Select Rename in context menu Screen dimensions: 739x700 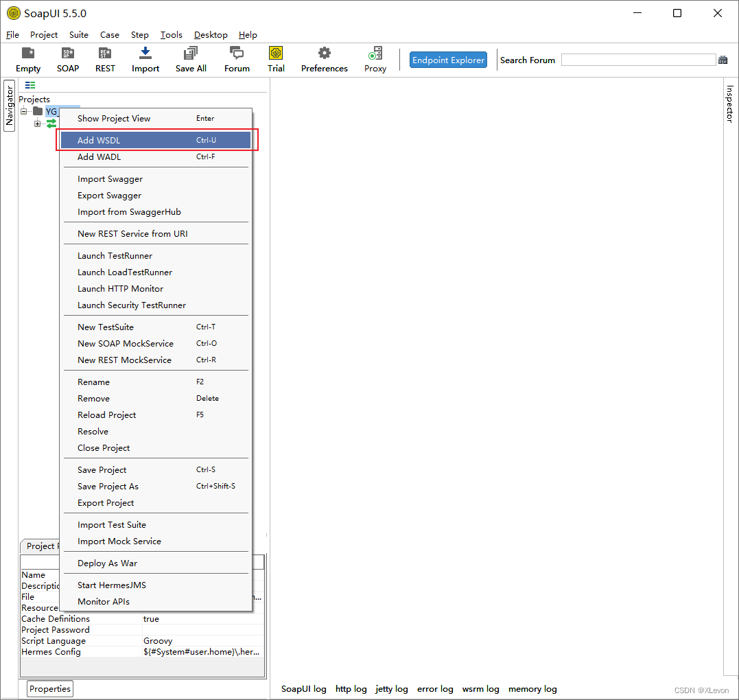tap(156, 382)
